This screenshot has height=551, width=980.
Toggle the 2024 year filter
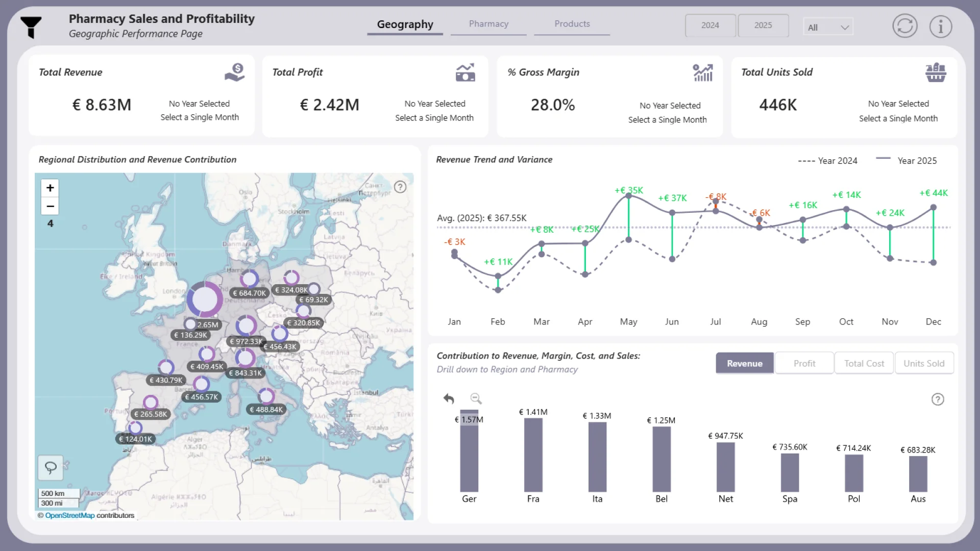click(x=710, y=26)
